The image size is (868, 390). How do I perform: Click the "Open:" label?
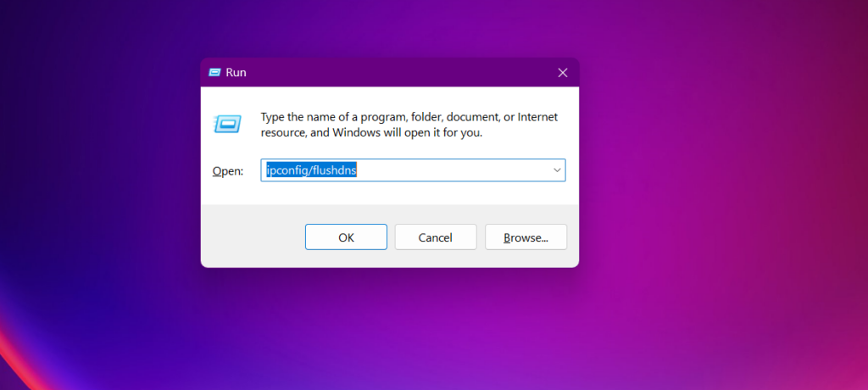(x=227, y=171)
